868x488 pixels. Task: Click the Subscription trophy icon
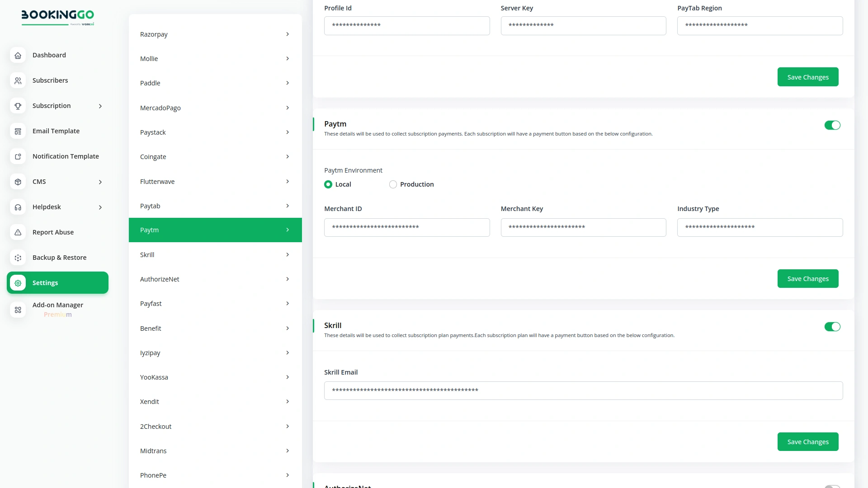click(x=18, y=106)
